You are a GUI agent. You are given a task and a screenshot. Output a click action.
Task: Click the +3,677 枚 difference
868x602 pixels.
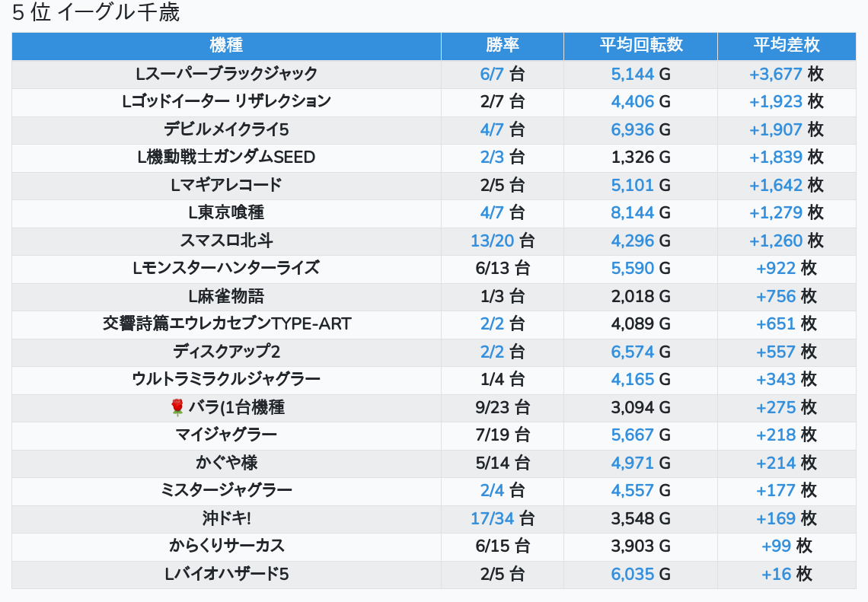point(786,74)
